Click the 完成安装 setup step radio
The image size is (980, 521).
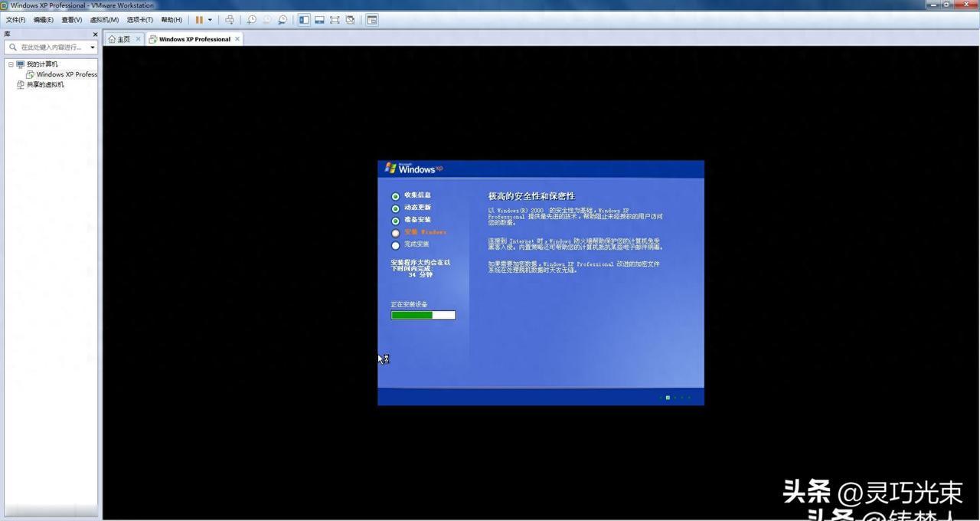[396, 245]
